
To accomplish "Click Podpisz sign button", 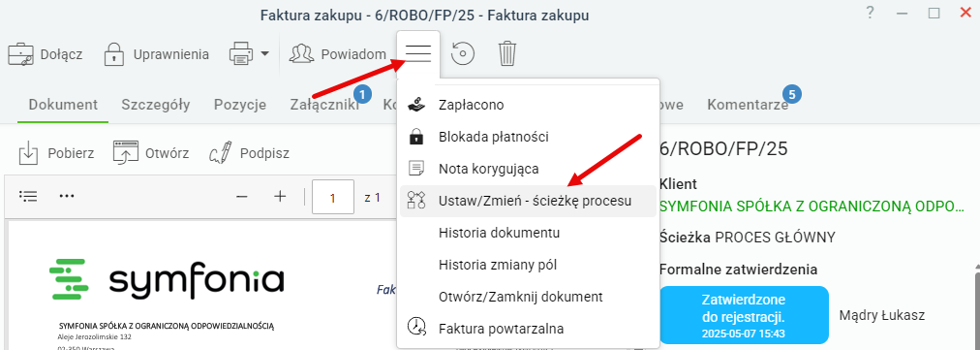I will 249,153.
